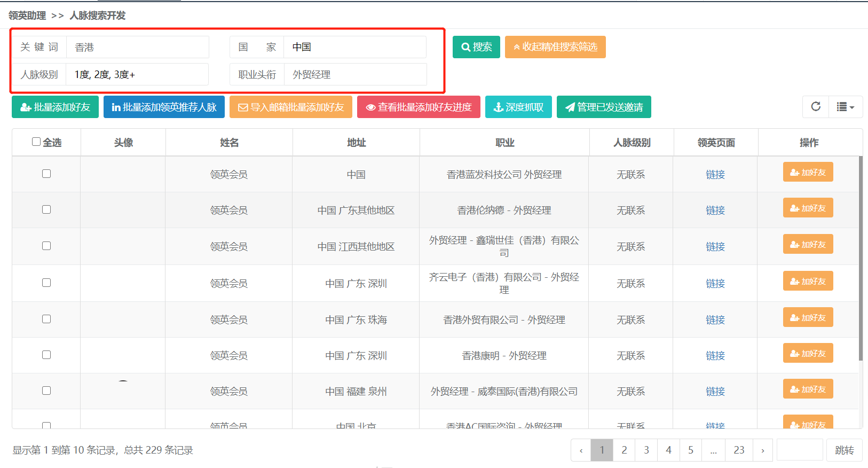Open the column list dropdown icon
Image resolution: width=868 pixels, height=468 pixels.
[846, 107]
